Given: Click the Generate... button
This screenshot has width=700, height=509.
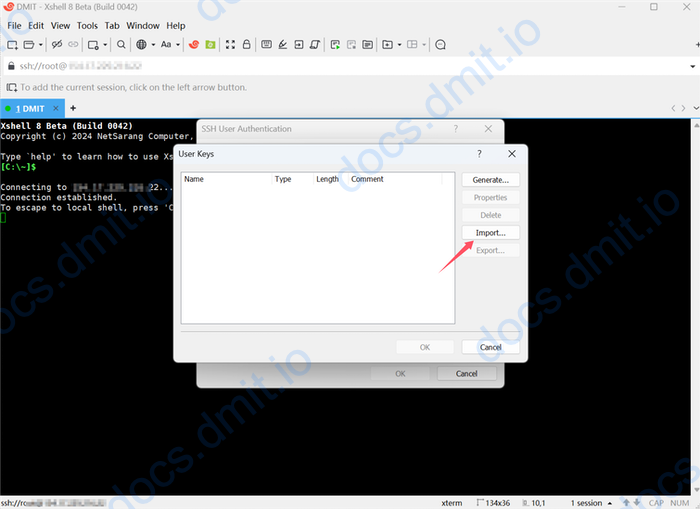Looking at the screenshot, I should point(490,180).
